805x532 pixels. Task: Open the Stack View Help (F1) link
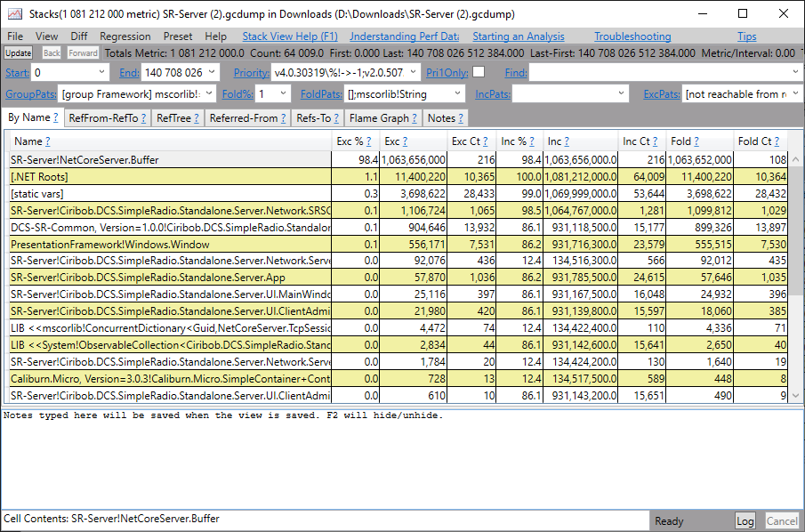(x=288, y=36)
